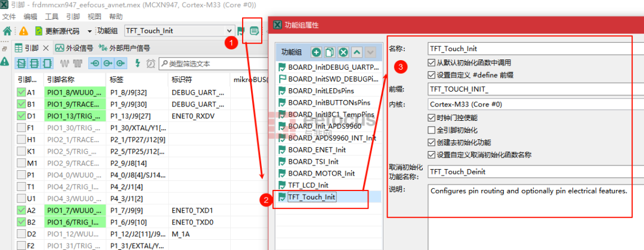Open the 编辑 menu
This screenshot has width=644, height=250.
(30, 17)
